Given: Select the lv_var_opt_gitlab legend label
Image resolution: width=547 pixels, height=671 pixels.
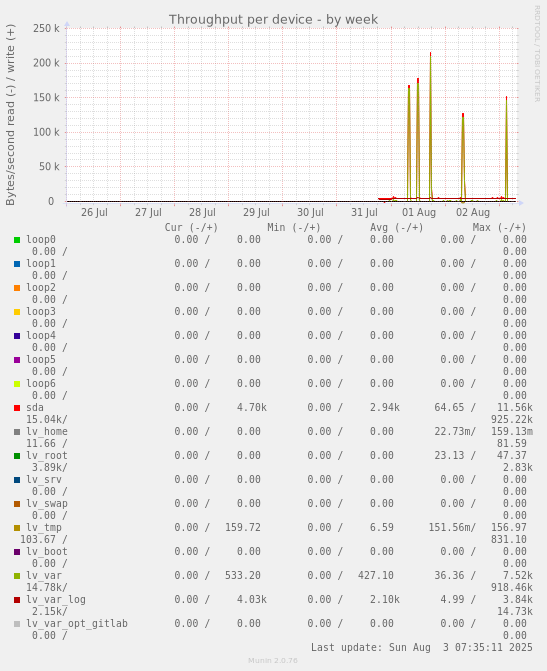Looking at the screenshot, I should tap(77, 623).
